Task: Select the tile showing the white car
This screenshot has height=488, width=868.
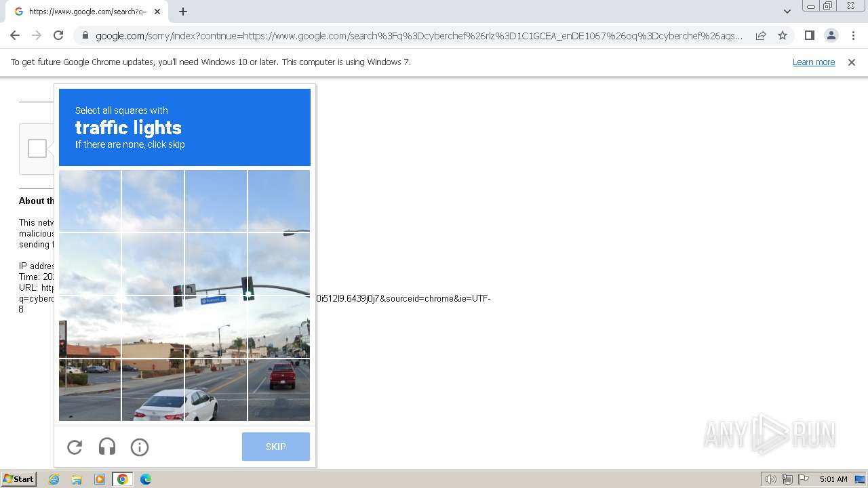Action: tap(153, 390)
